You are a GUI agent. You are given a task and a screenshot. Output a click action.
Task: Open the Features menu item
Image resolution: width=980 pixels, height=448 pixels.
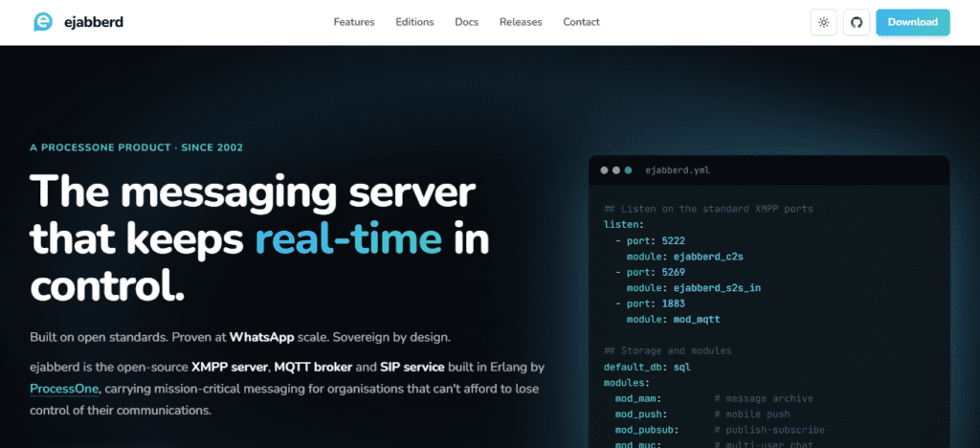[x=354, y=22]
